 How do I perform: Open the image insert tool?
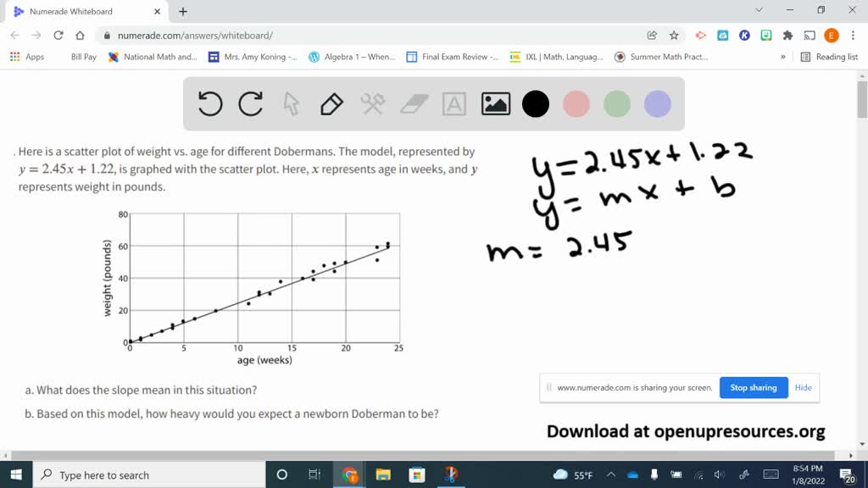point(495,103)
